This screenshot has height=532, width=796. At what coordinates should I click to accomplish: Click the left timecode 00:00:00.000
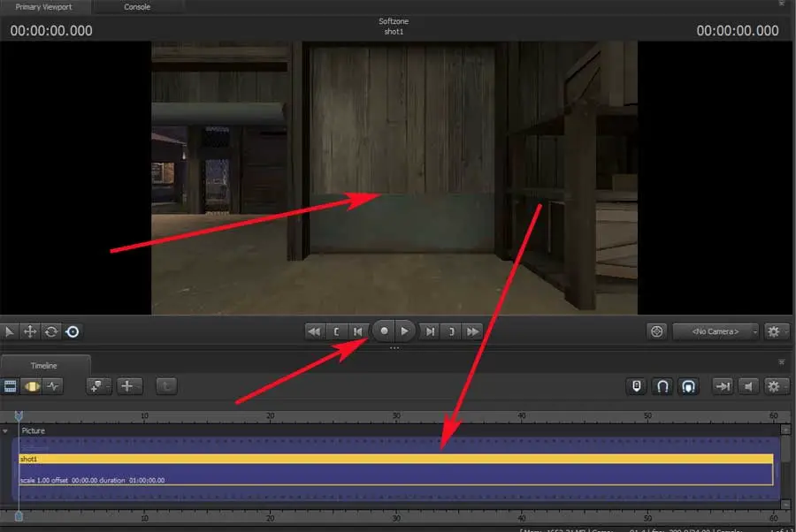pyautogui.click(x=51, y=31)
